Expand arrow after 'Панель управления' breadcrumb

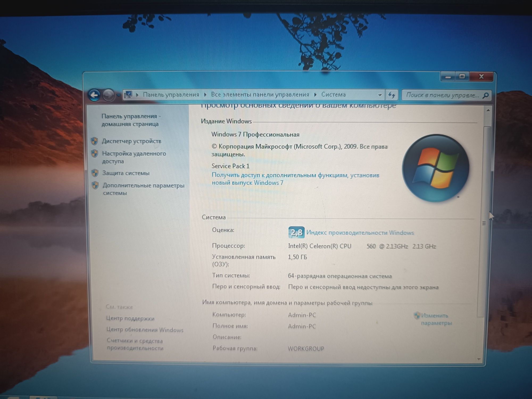(205, 95)
